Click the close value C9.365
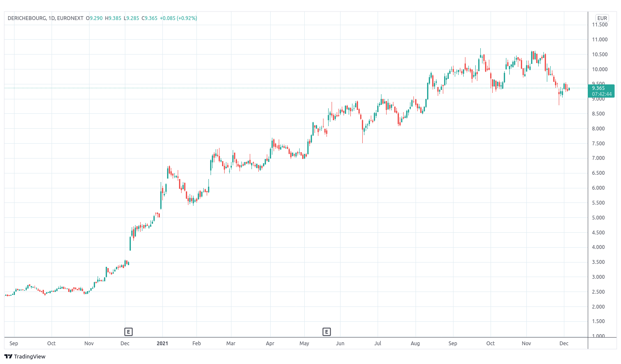The width and height of the screenshot is (621, 364). [150, 18]
